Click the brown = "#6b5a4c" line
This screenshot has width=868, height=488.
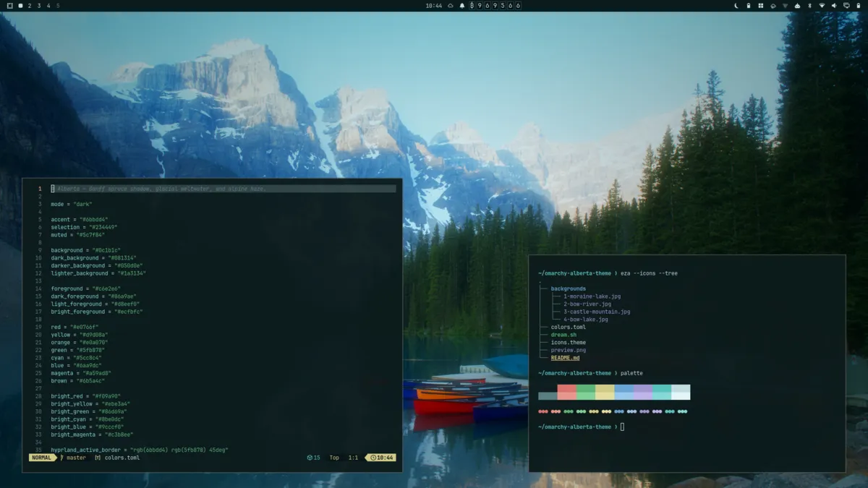tap(78, 381)
